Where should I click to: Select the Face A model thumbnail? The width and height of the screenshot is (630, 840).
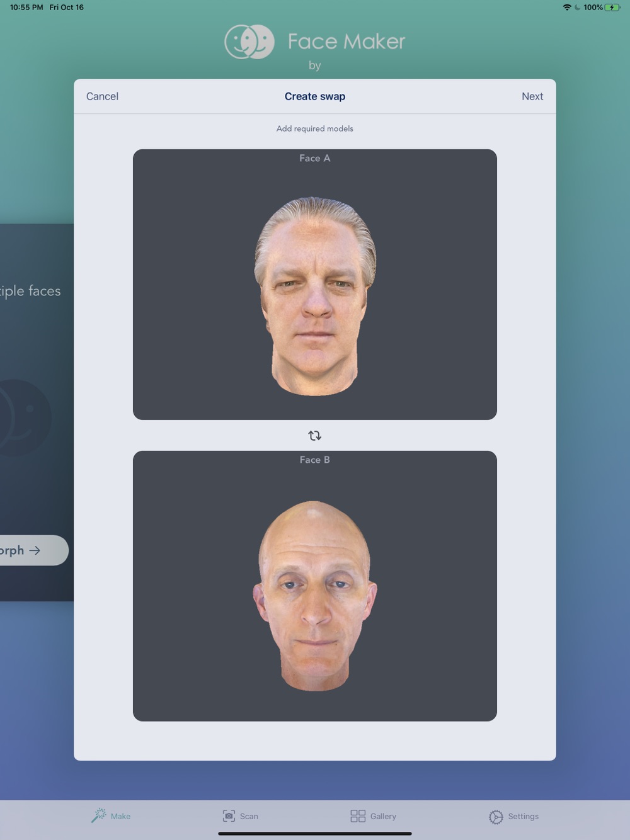[315, 285]
